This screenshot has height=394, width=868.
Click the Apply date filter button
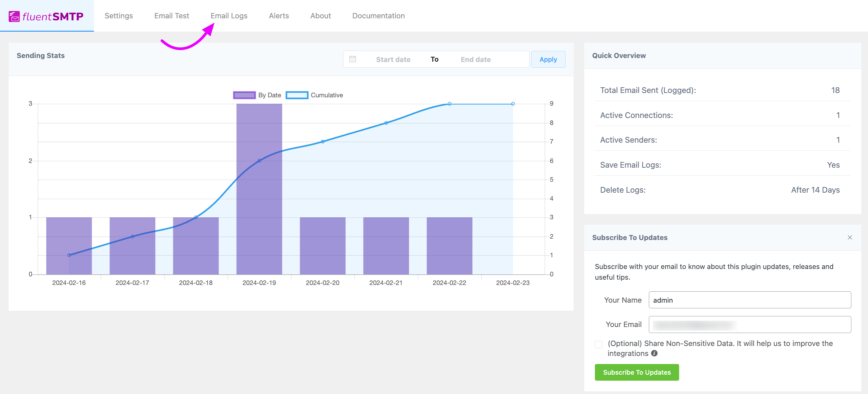point(548,59)
